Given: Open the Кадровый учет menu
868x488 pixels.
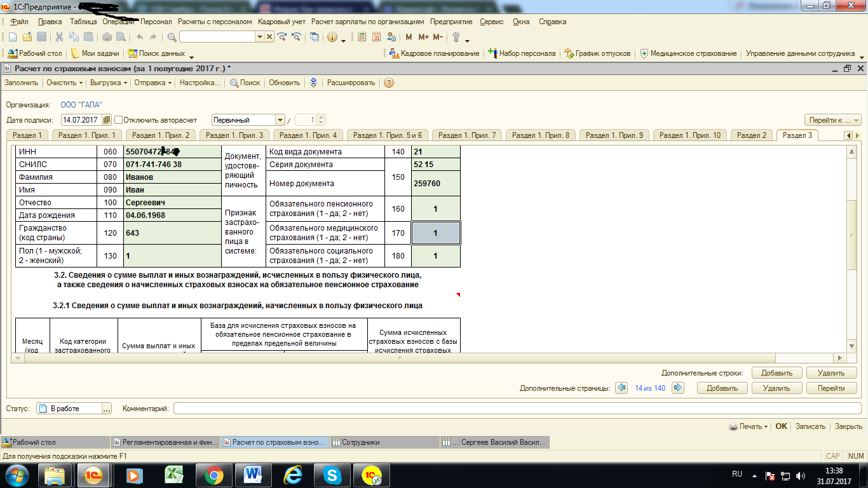Looking at the screenshot, I should (x=281, y=22).
